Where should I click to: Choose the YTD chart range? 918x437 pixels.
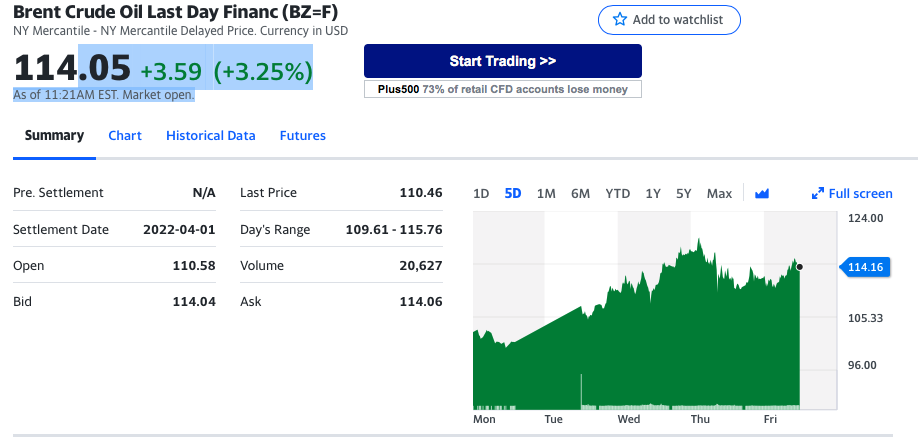(x=618, y=193)
